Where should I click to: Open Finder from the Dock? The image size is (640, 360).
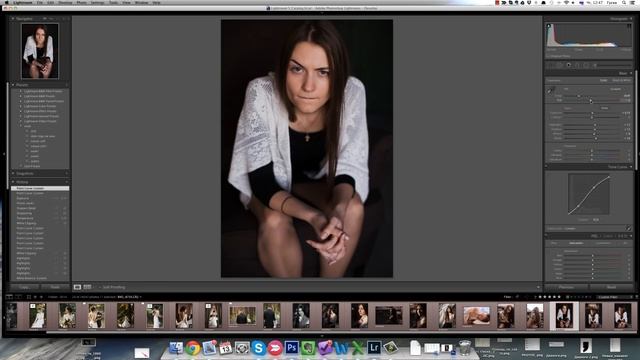[x=176, y=348]
